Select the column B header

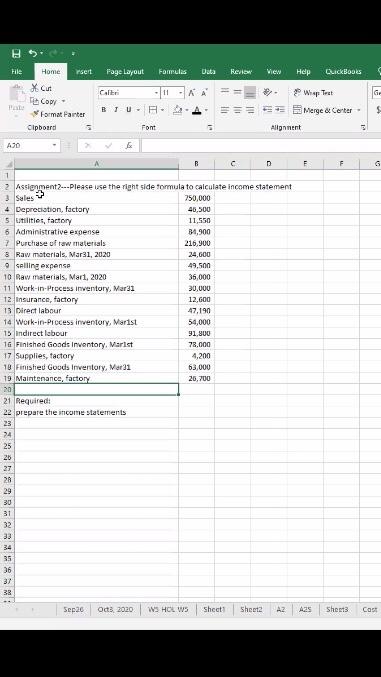click(196, 164)
